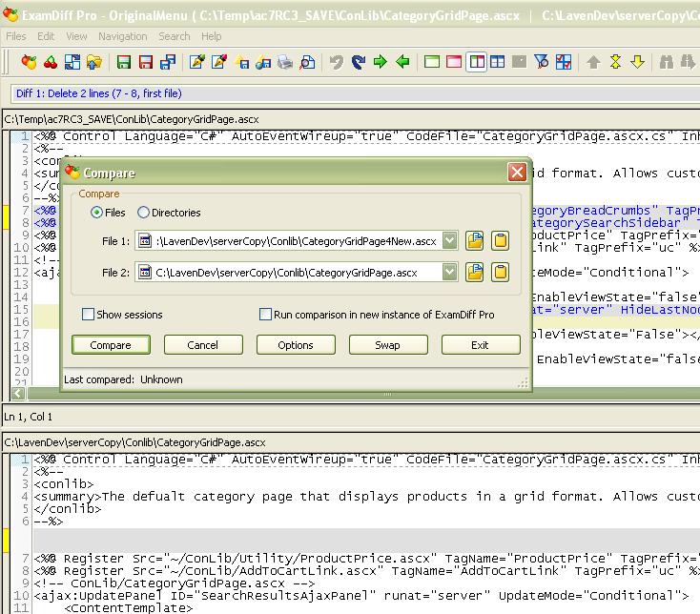
Task: Click the blue disks save-both icon
Action: pyautogui.click(x=168, y=62)
